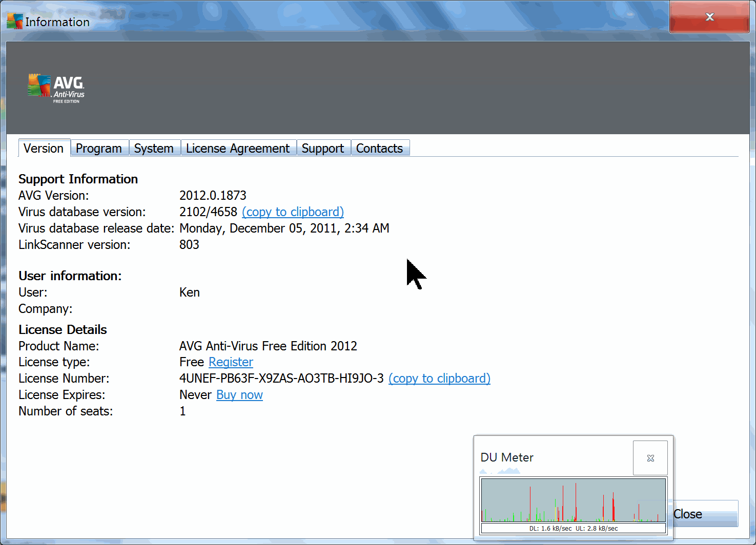756x545 pixels.
Task: Click the DU Meter traffic graph
Action: (x=574, y=500)
